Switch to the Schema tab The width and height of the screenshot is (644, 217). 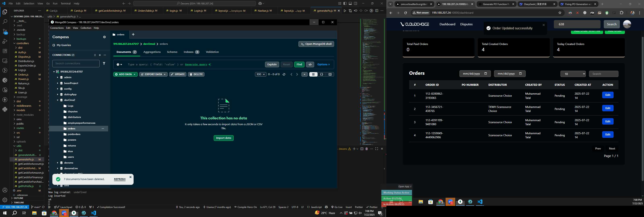click(x=172, y=52)
